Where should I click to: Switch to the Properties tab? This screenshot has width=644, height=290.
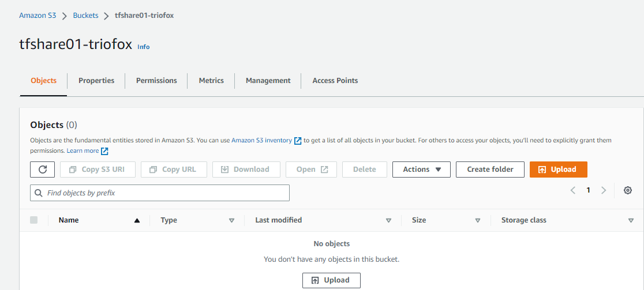[x=96, y=81]
